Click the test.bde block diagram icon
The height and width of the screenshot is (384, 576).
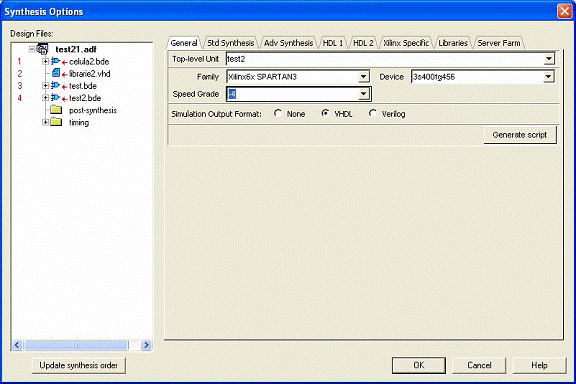click(55, 85)
